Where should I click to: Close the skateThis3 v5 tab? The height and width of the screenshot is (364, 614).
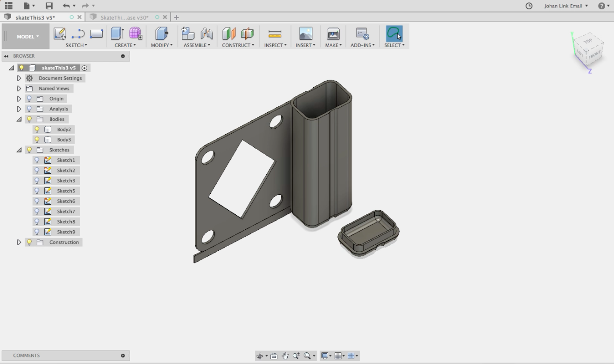click(x=79, y=17)
